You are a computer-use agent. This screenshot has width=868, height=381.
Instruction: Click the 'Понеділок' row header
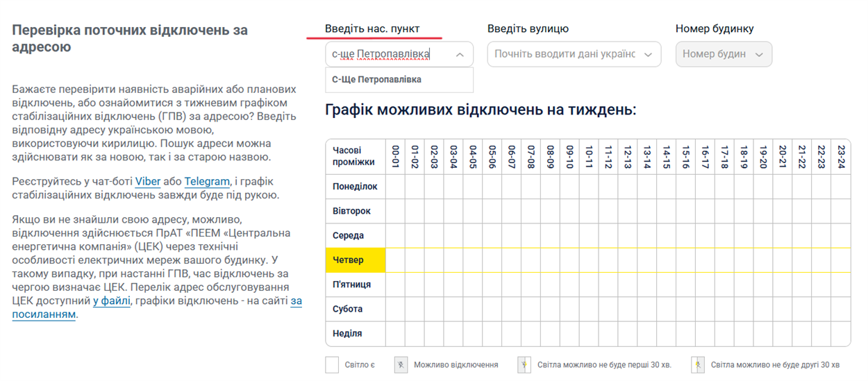click(x=355, y=187)
